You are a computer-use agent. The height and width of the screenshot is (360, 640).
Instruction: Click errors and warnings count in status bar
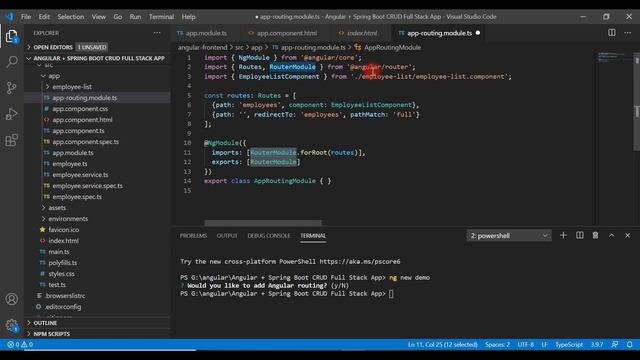tap(20, 344)
